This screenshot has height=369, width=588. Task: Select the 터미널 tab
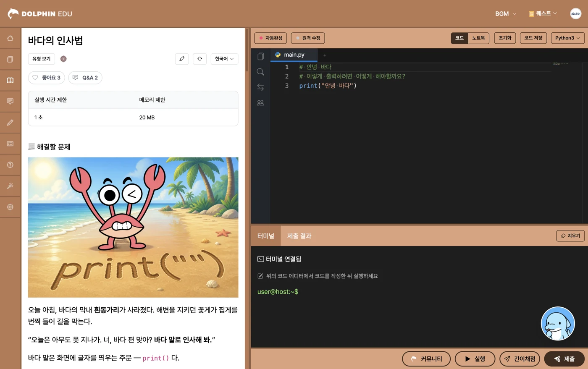(266, 236)
